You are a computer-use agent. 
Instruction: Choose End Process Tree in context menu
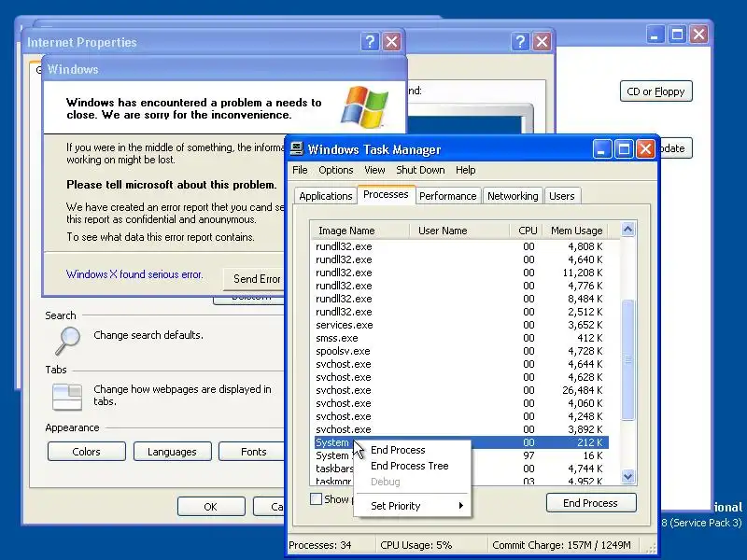tap(410, 466)
